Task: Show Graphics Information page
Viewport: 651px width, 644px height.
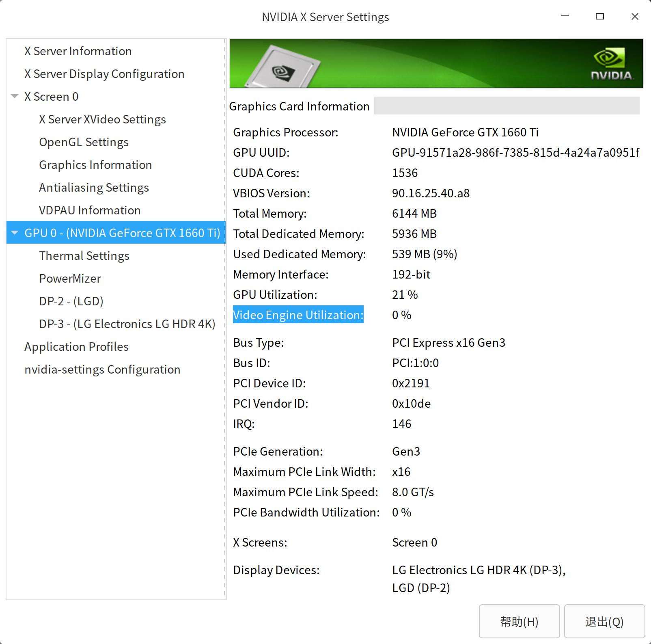Action: click(95, 165)
